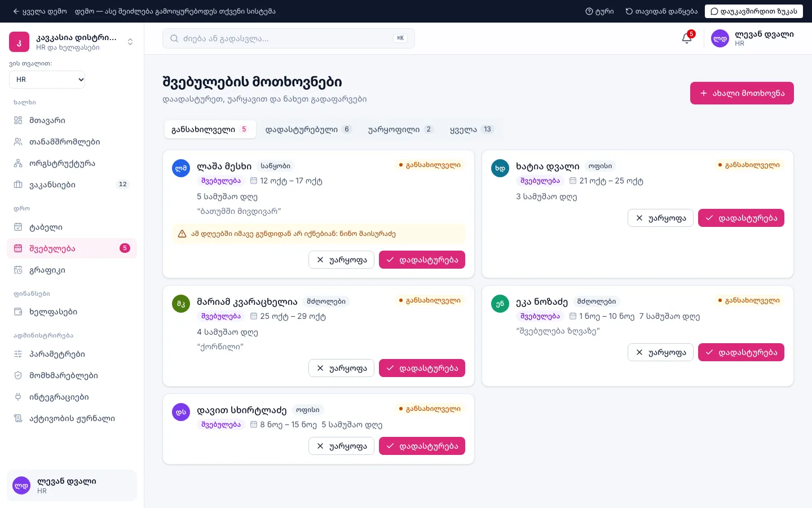Open ტაბელი timesheet page
Screen dimensions: 812x508
pos(72,227)
